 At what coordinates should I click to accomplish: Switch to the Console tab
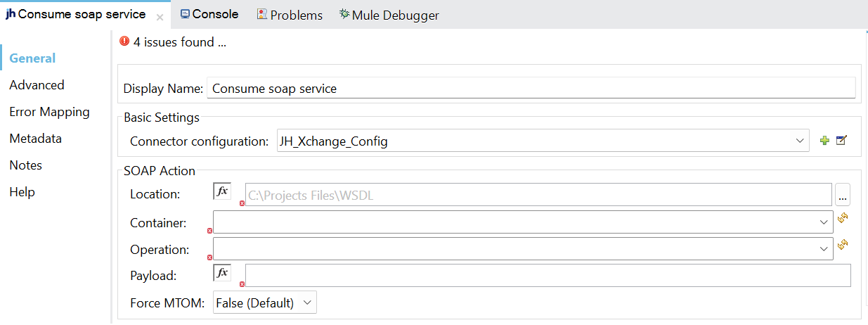pyautogui.click(x=209, y=14)
